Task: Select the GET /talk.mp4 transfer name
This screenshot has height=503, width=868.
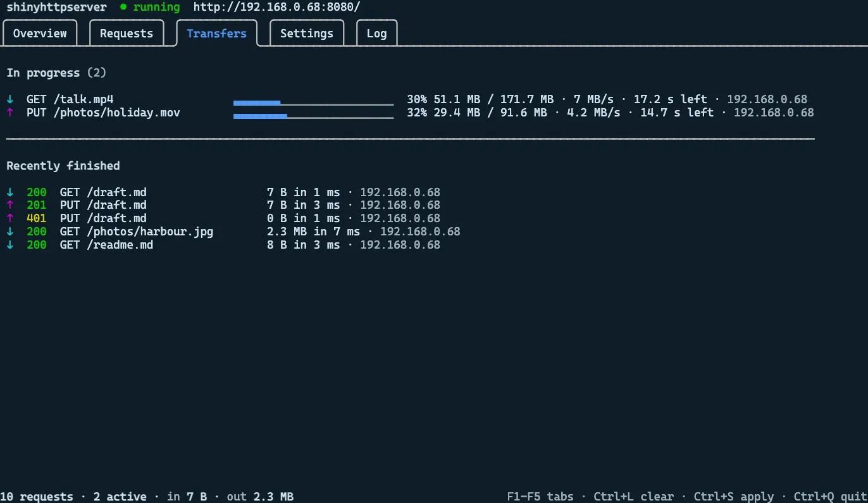Action: click(x=70, y=99)
